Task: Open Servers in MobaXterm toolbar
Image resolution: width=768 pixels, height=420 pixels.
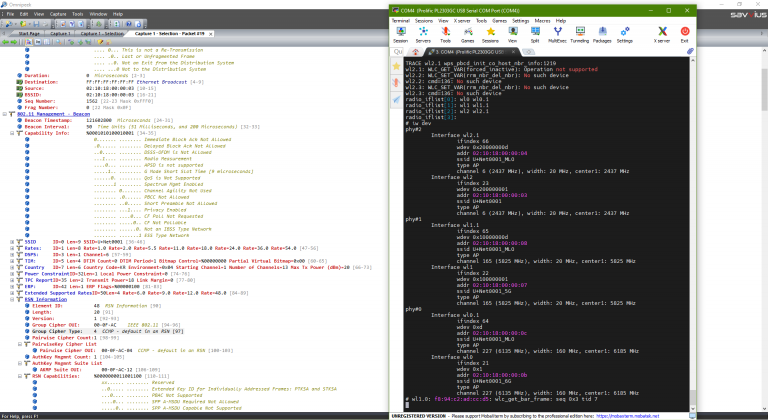Action: coord(423,35)
